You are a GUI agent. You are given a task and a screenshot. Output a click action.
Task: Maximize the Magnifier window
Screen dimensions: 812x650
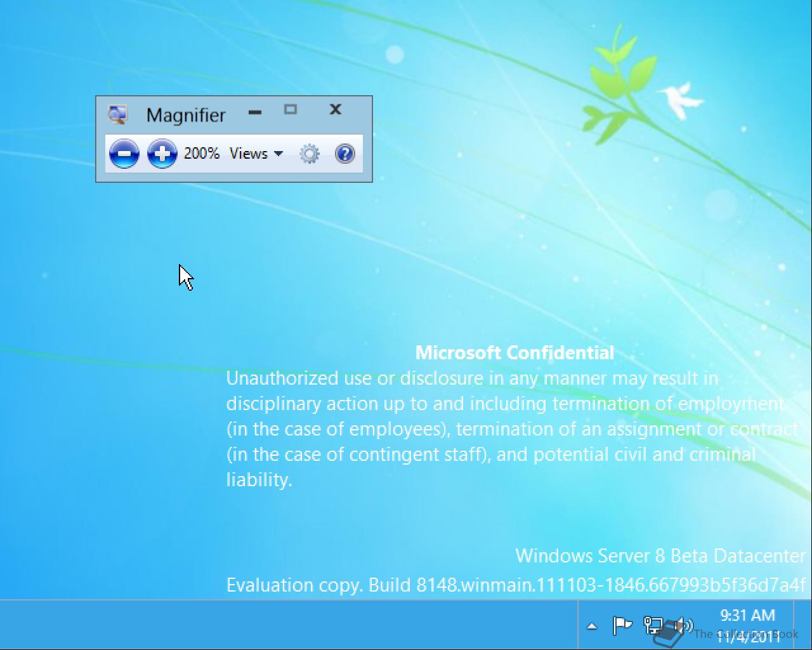coord(291,110)
